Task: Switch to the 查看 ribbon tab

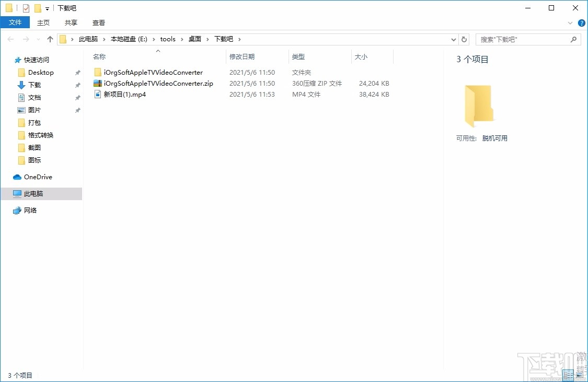Action: [x=98, y=22]
